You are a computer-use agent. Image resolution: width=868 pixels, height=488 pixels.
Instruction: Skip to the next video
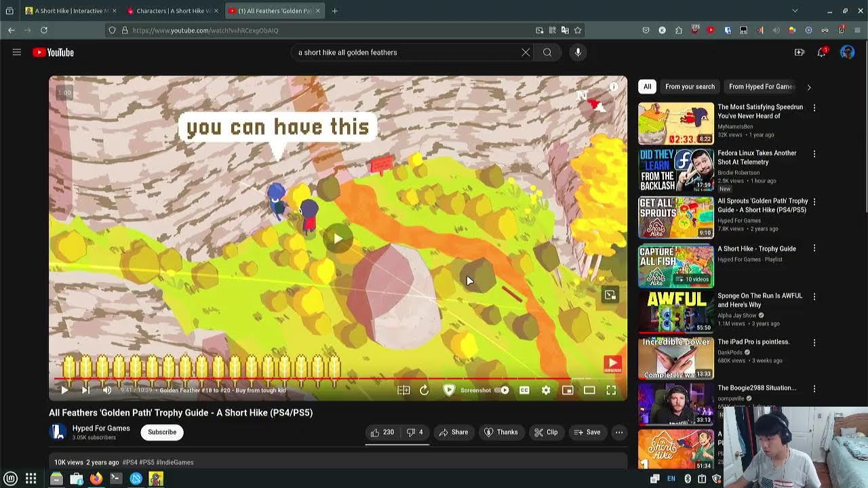pos(85,390)
